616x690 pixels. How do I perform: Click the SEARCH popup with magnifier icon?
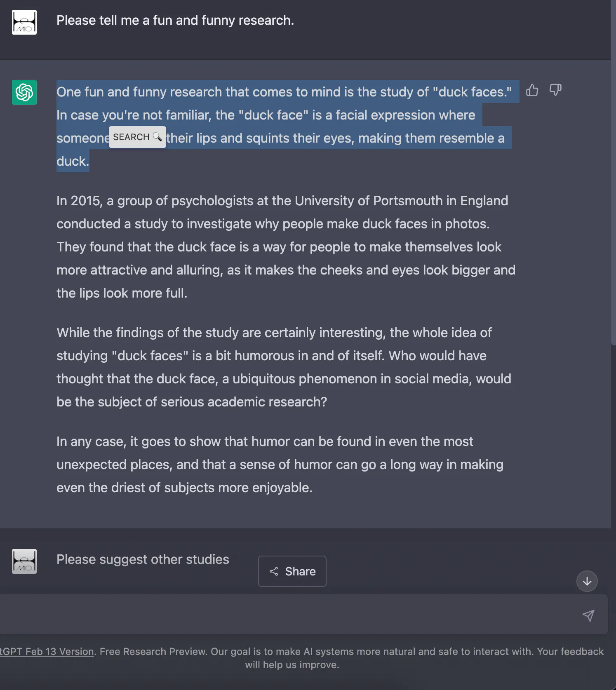click(137, 137)
